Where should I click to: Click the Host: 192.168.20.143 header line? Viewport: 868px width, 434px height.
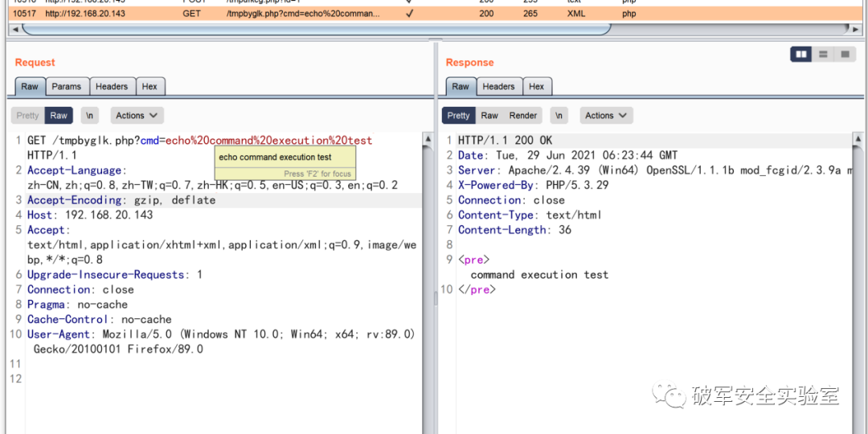pos(90,215)
